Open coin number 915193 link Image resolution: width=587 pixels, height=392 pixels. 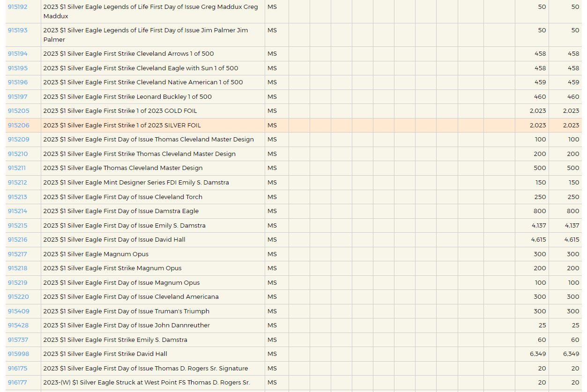pyautogui.click(x=17, y=30)
